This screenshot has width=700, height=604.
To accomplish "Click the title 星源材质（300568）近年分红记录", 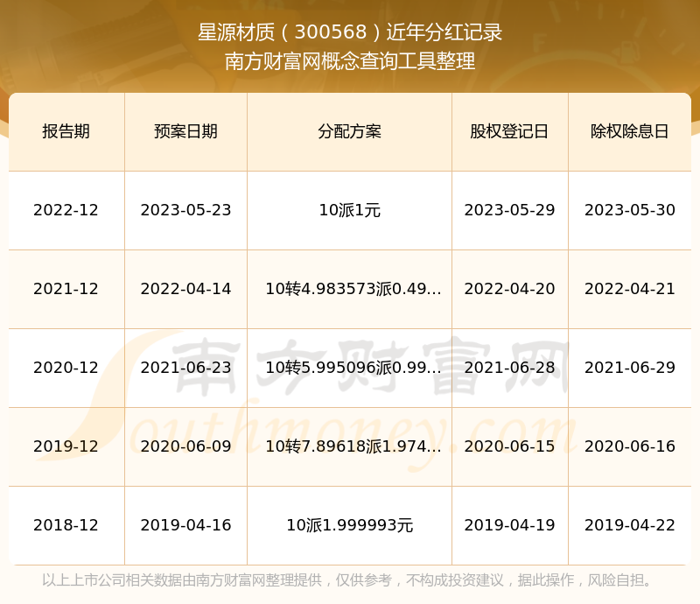I will 350,32.
